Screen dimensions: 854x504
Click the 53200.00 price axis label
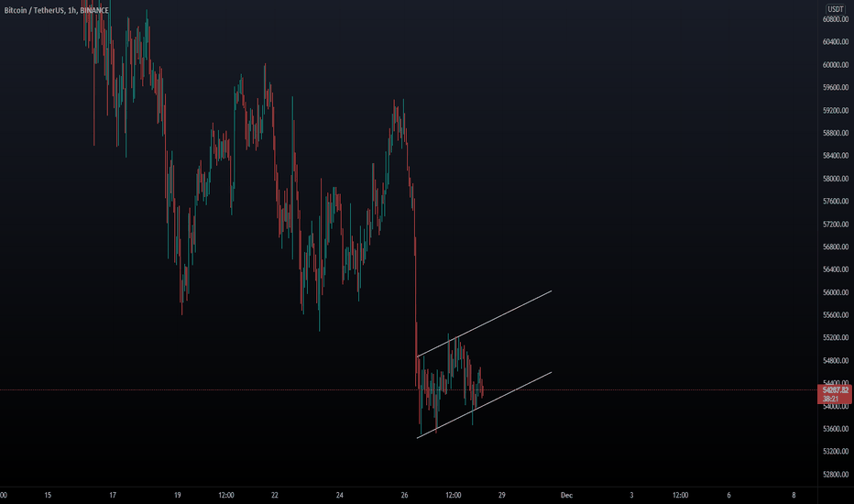point(836,452)
